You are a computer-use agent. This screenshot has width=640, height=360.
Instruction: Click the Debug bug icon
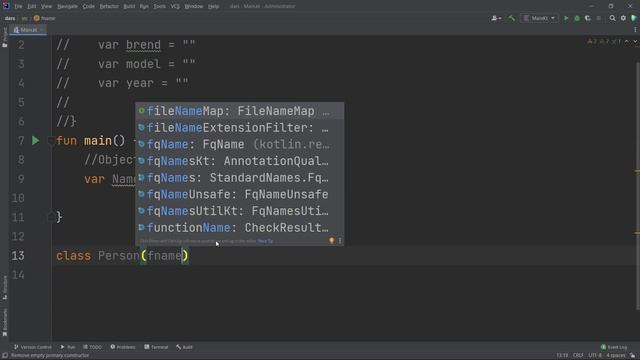click(577, 18)
